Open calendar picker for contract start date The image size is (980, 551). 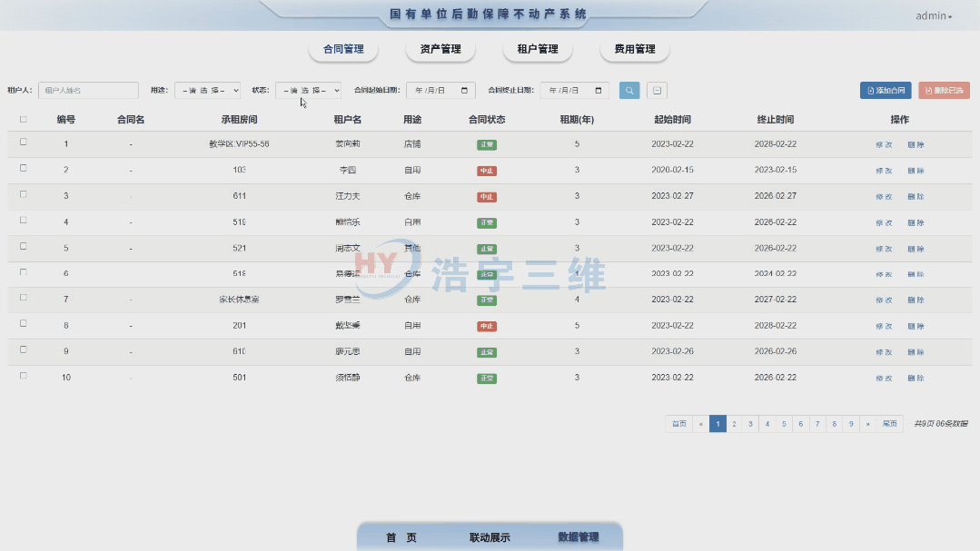(464, 91)
